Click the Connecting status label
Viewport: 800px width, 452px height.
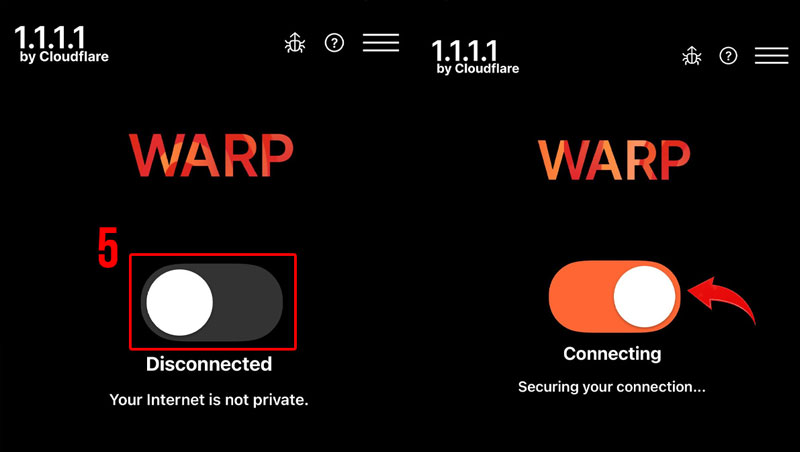[x=612, y=354]
